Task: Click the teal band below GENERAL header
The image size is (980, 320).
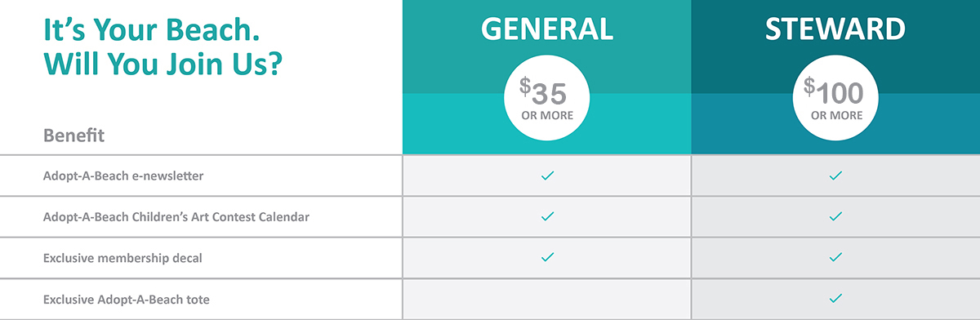Action: point(547,123)
